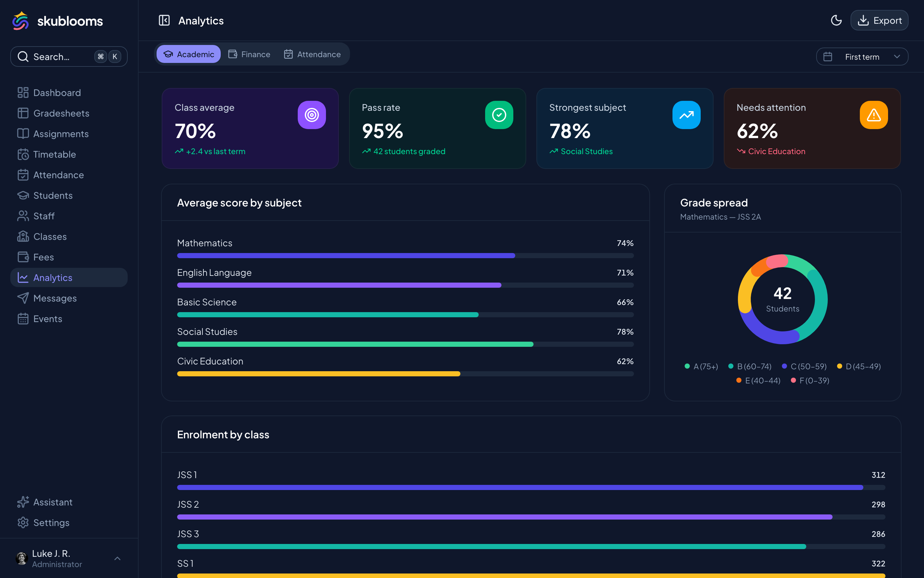Click the Staff people icon
This screenshot has height=578, width=924.
[x=23, y=216]
